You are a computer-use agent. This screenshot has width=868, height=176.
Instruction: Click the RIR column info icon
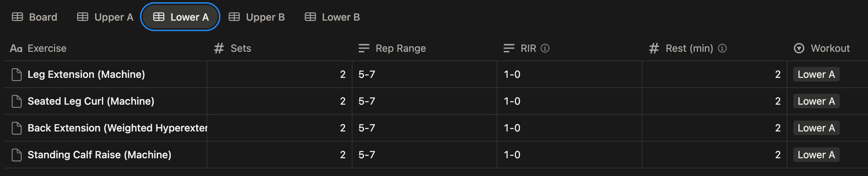coord(545,48)
